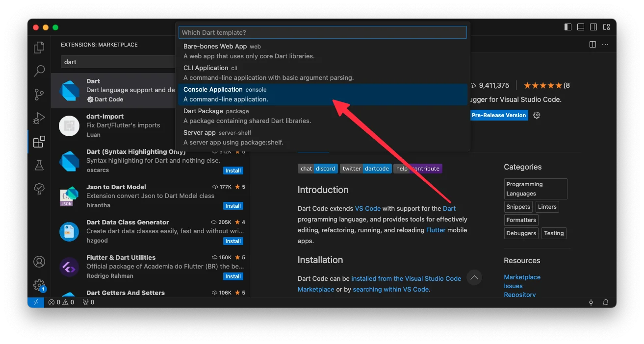This screenshot has width=644, height=344.
Task: Open the notifications bell in the status bar
Action: 606,302
